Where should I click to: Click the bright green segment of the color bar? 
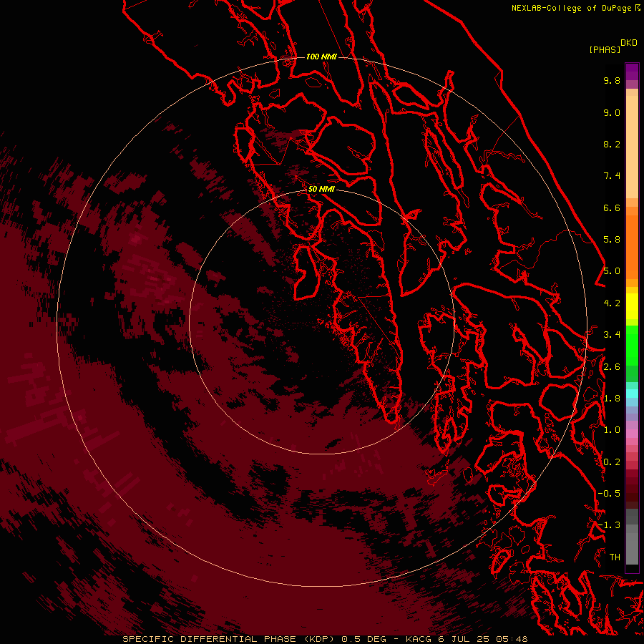coord(632,346)
